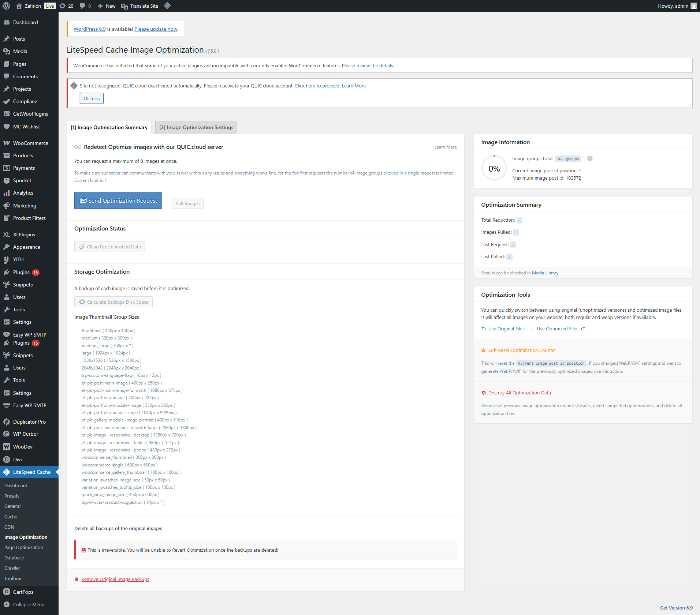Click the 0% optimization progress circle
This screenshot has height=615, width=700.
pyautogui.click(x=494, y=168)
